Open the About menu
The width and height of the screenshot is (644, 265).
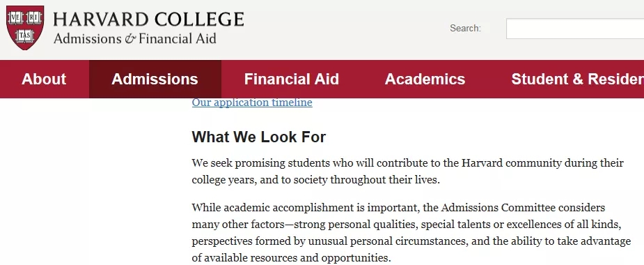[x=44, y=79]
